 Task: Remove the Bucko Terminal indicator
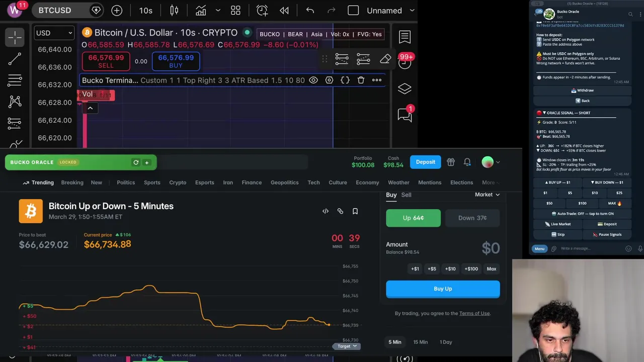click(x=361, y=80)
